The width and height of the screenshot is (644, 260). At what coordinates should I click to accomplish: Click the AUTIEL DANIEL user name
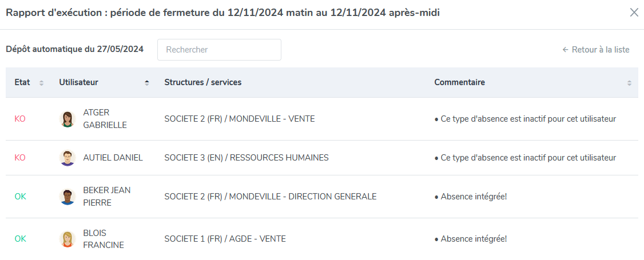(x=113, y=158)
